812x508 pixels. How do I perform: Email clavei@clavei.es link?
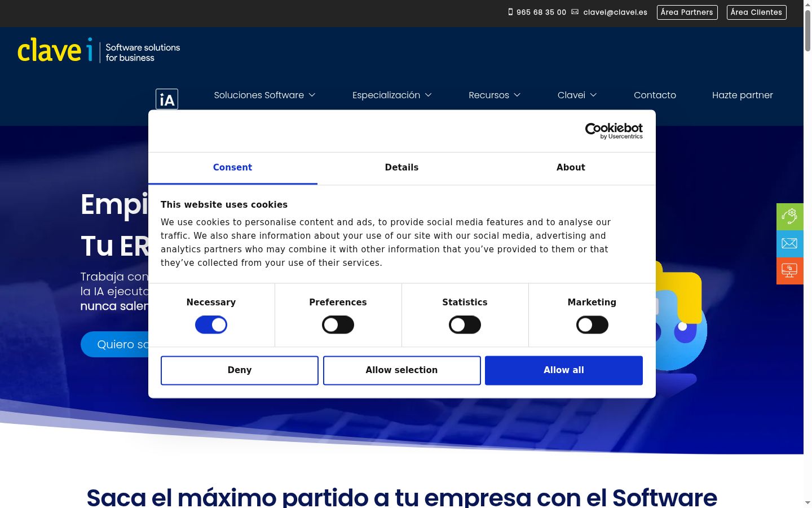(x=615, y=12)
